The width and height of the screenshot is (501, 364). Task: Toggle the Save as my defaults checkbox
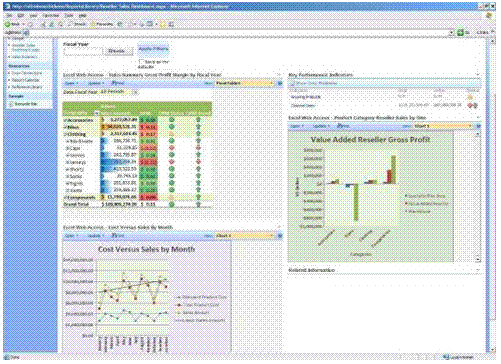pos(141,62)
